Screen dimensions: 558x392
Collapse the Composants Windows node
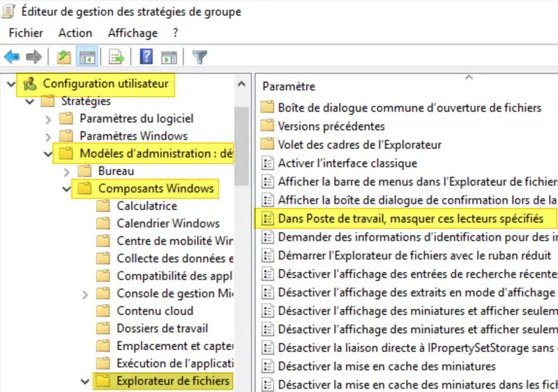66,189
